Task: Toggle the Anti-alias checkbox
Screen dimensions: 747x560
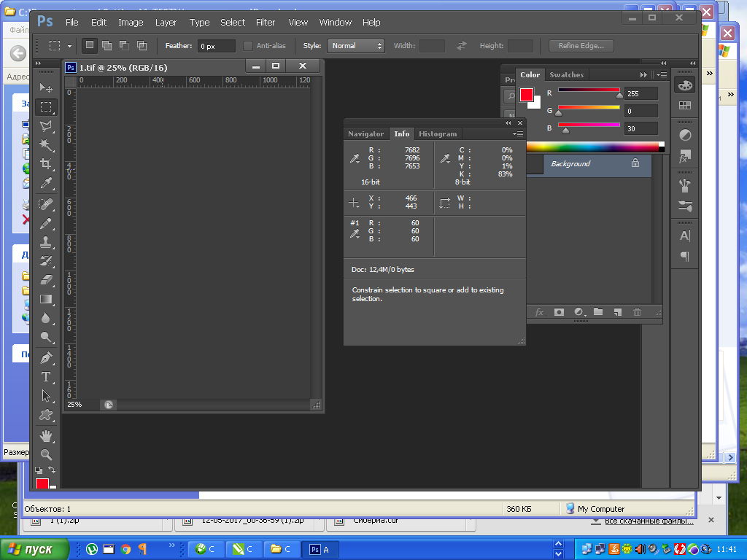Action: coord(248,46)
